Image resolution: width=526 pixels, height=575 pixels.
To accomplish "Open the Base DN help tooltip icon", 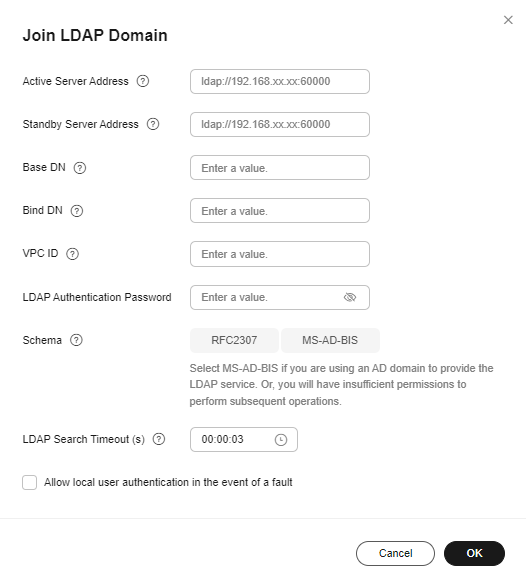I will (80, 168).
